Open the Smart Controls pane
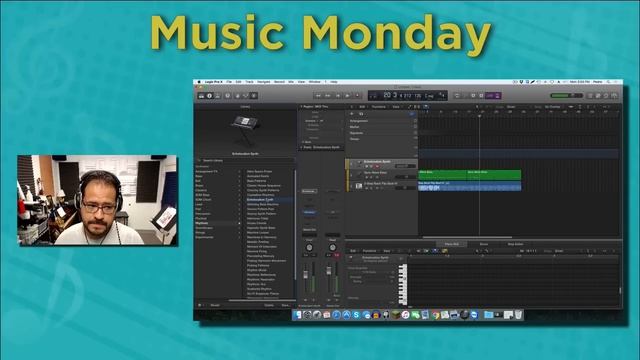The image size is (640, 360). pos(238,96)
